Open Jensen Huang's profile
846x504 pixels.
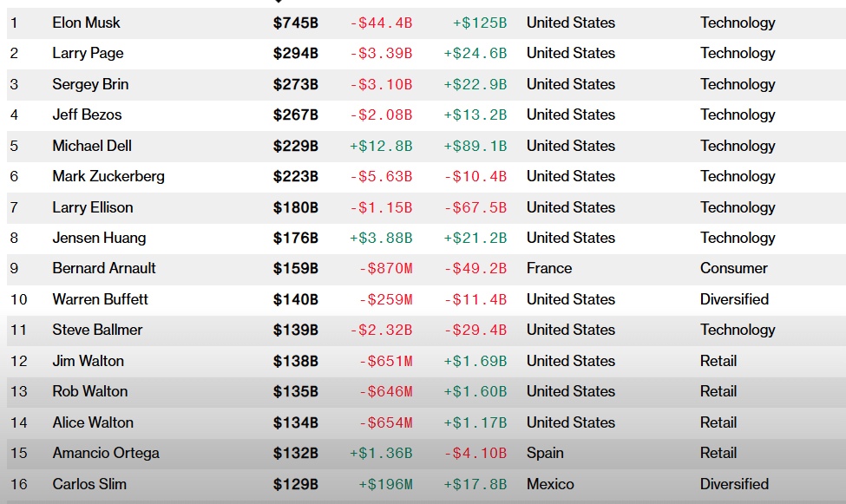pos(99,238)
